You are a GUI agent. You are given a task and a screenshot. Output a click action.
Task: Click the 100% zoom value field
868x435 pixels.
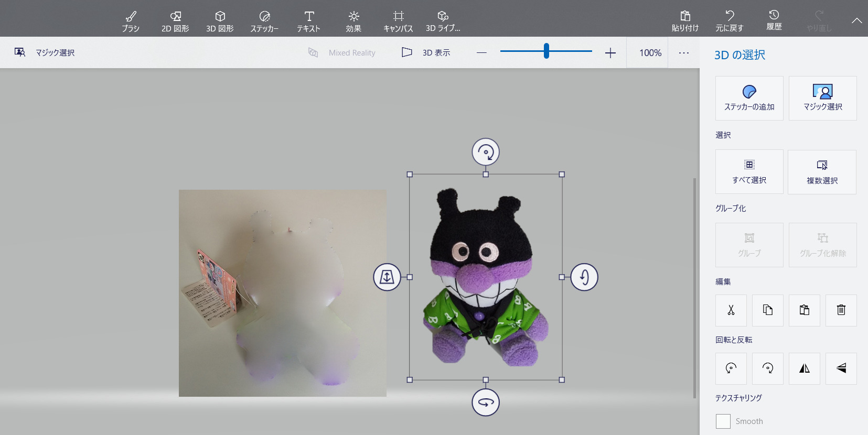point(647,52)
